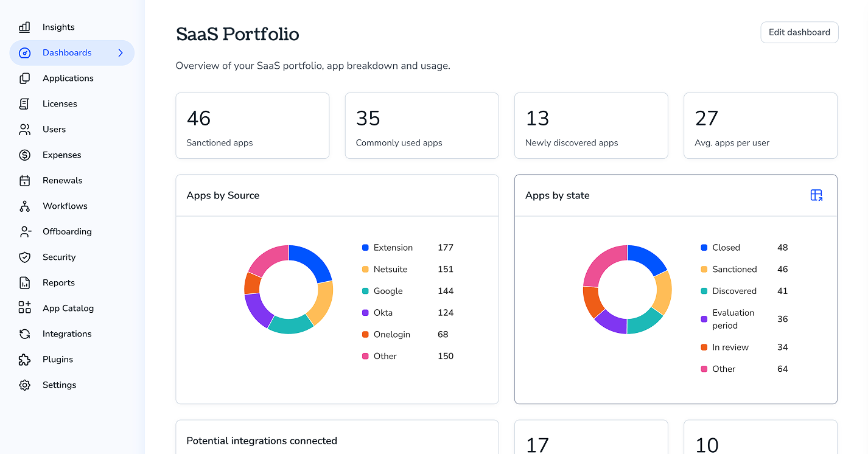Go to the Users section

point(54,130)
